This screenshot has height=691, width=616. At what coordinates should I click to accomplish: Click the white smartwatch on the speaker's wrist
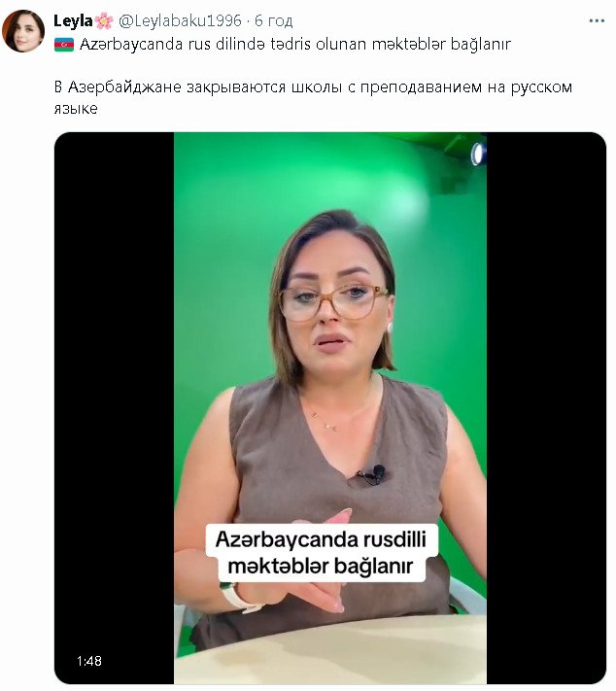pos(238,598)
